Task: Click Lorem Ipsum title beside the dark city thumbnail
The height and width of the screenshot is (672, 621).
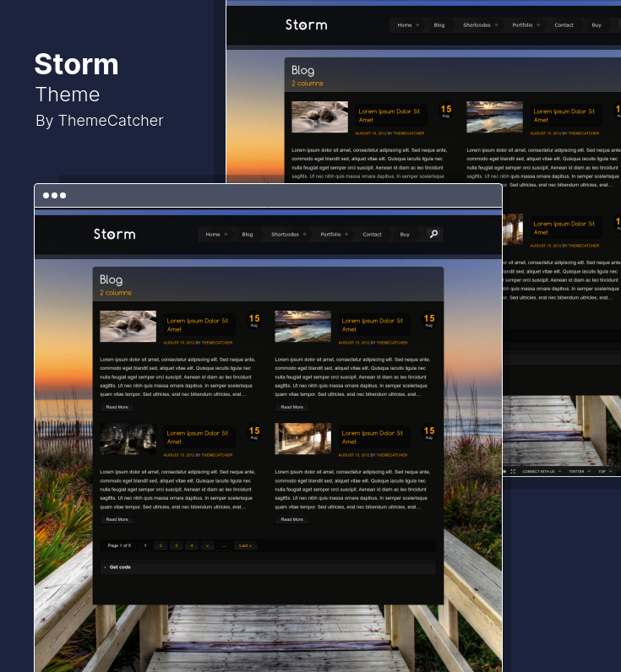Action: (197, 437)
